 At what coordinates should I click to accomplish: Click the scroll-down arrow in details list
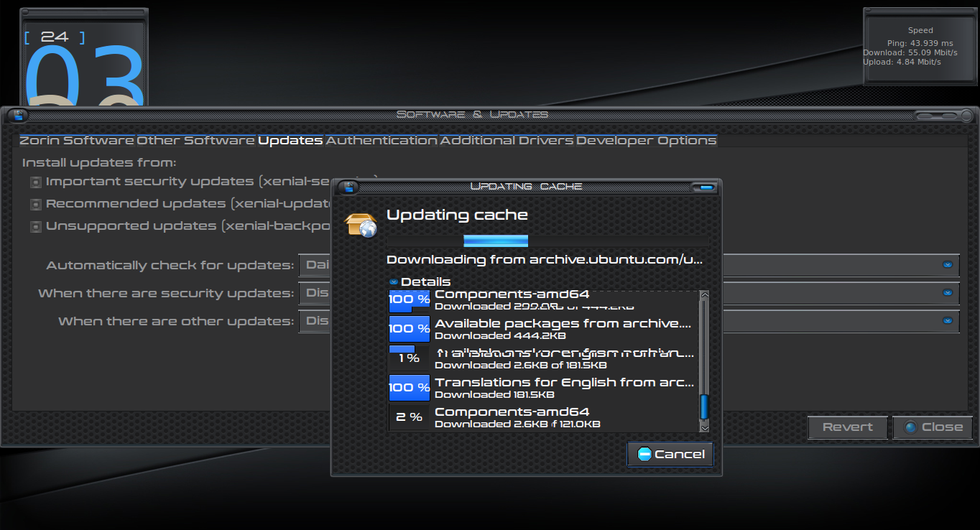704,427
